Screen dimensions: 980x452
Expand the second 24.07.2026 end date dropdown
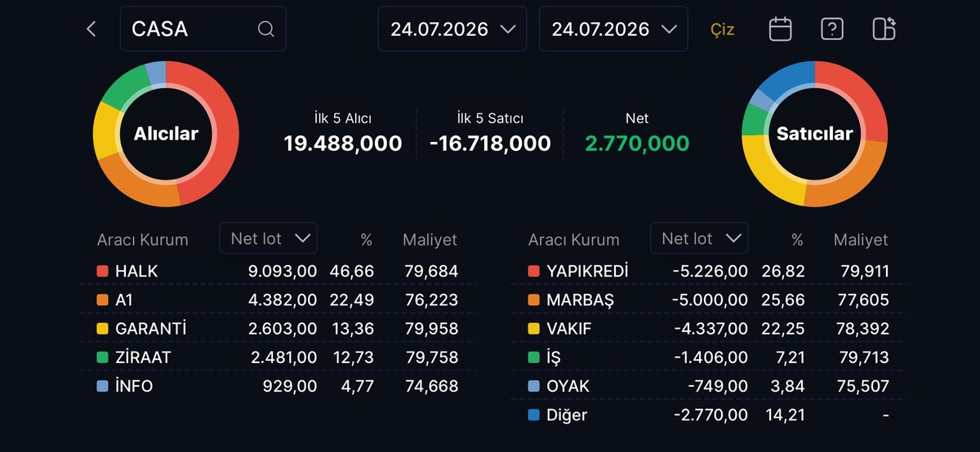pyautogui.click(x=613, y=29)
